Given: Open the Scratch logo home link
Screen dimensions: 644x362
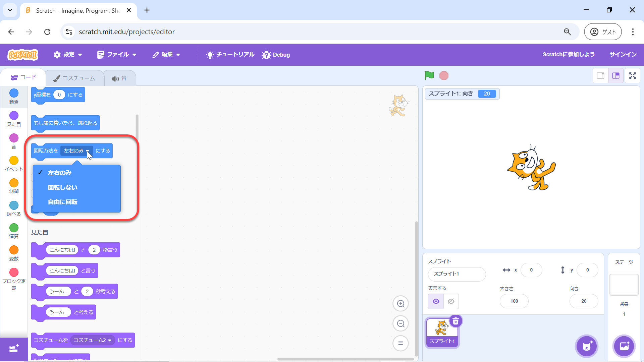Looking at the screenshot, I should coord(23,55).
